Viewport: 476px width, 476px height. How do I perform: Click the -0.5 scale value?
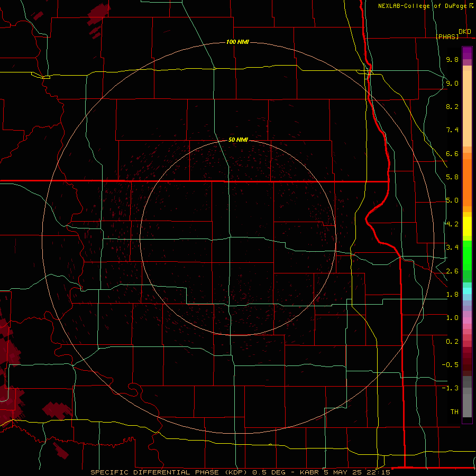coord(450,365)
